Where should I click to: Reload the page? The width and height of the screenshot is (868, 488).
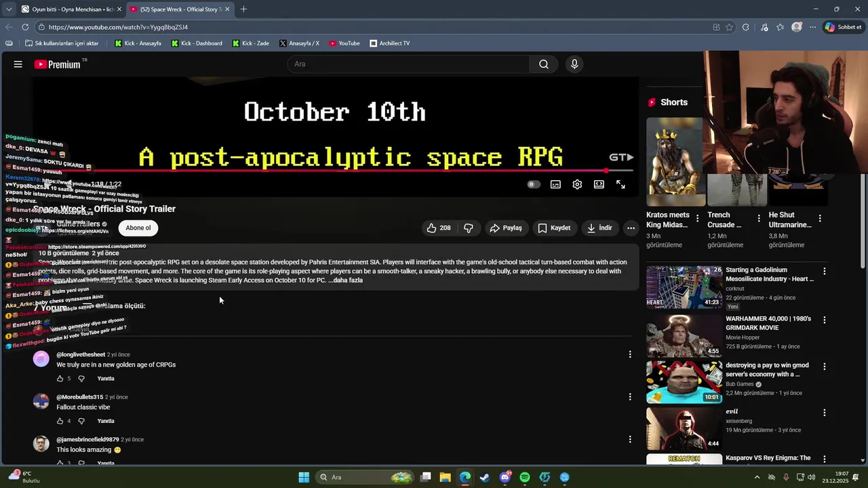[25, 27]
